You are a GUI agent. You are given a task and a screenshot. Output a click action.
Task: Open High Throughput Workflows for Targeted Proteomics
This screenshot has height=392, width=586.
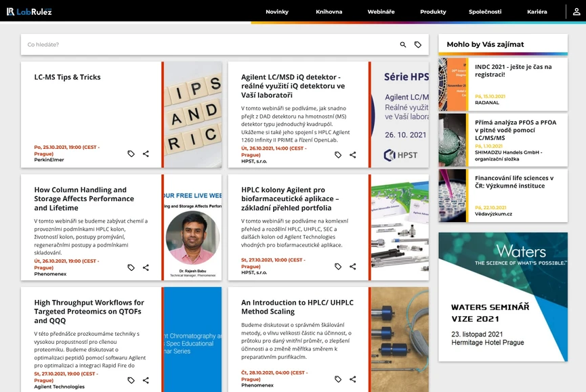(x=89, y=311)
